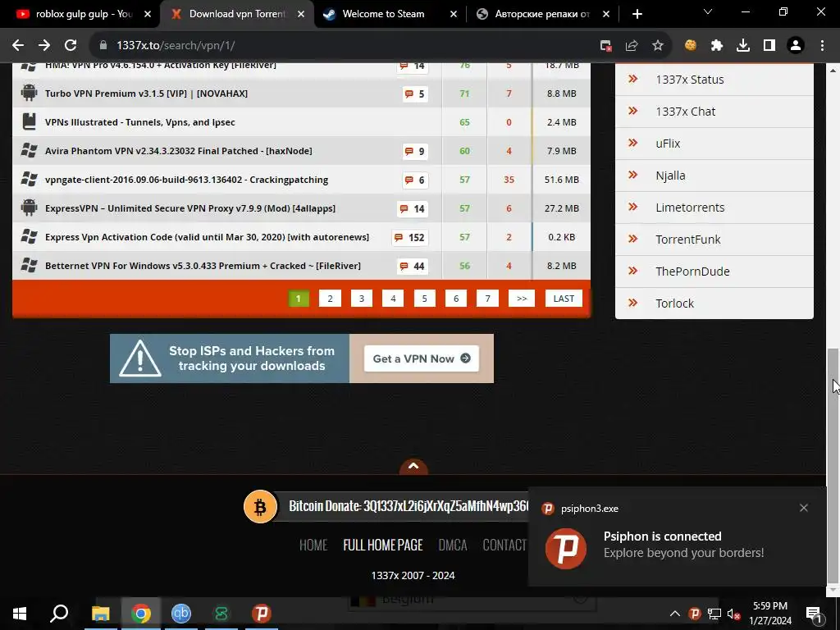The width and height of the screenshot is (840, 630).
Task: Open taskbar search magnifier
Action: [x=59, y=614]
